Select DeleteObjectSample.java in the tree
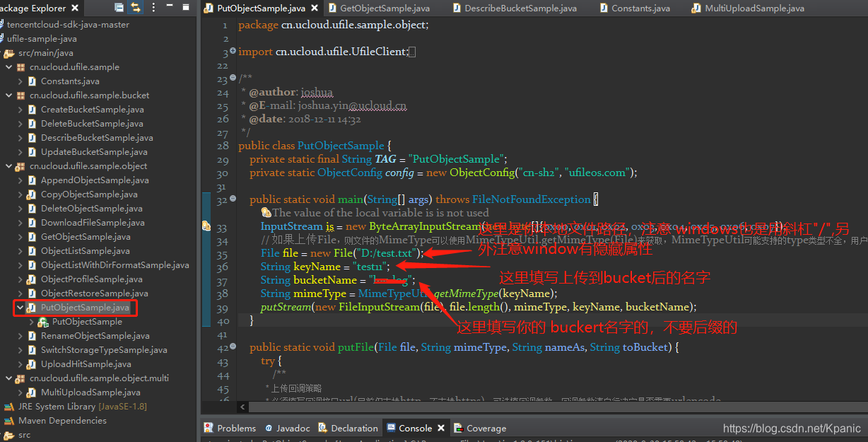868x442 pixels. 91,209
